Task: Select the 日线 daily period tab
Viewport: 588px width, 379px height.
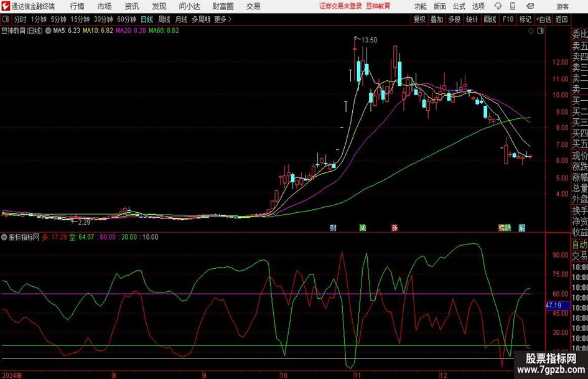Action: (147, 19)
